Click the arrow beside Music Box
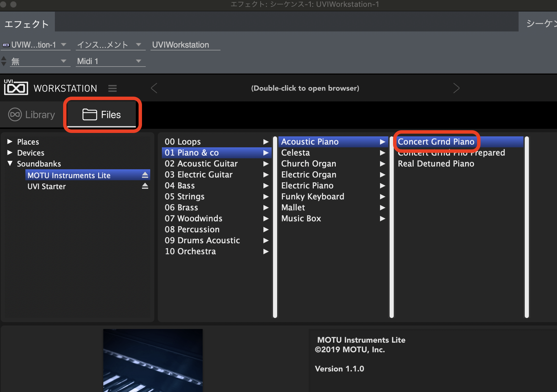The width and height of the screenshot is (557, 392). click(382, 218)
